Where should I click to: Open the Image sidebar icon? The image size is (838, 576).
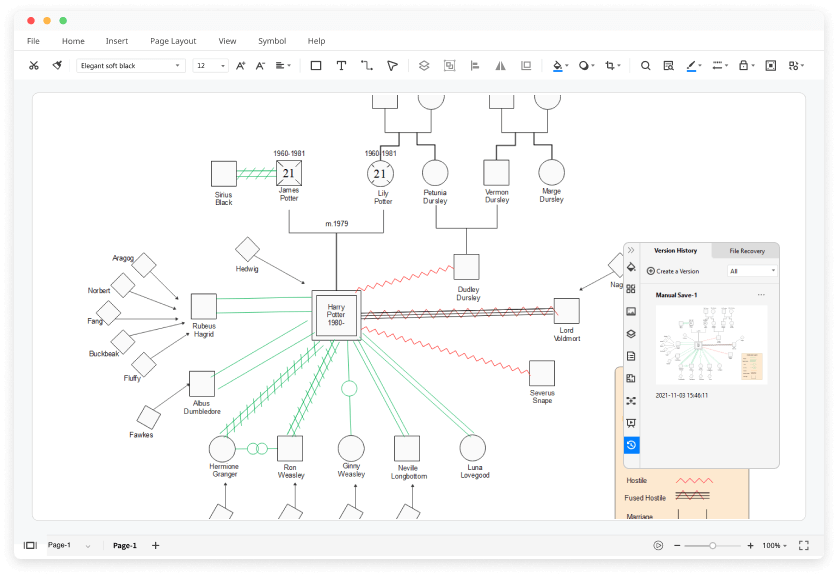click(631, 311)
